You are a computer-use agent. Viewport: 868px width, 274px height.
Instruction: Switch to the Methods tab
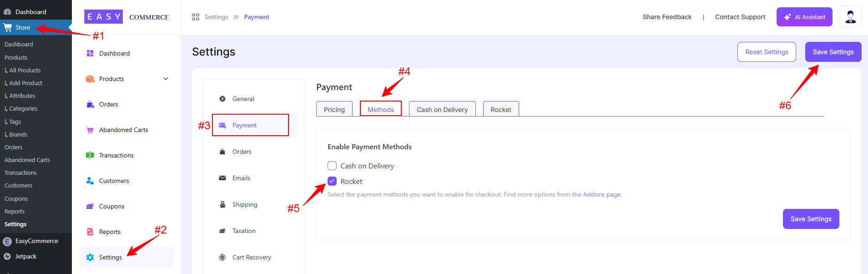[381, 109]
